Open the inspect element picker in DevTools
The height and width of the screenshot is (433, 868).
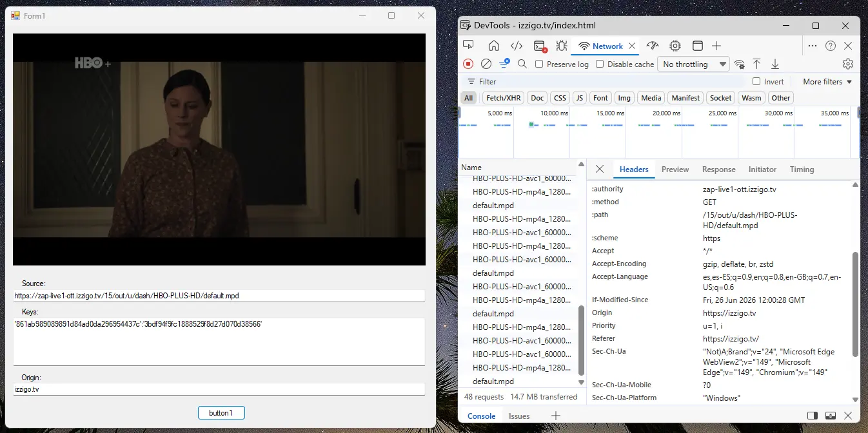tap(469, 45)
